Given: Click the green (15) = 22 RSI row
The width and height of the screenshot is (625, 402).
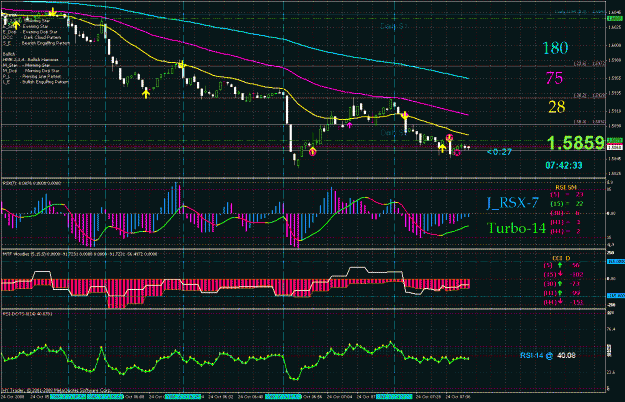Looking at the screenshot, I should [566, 204].
